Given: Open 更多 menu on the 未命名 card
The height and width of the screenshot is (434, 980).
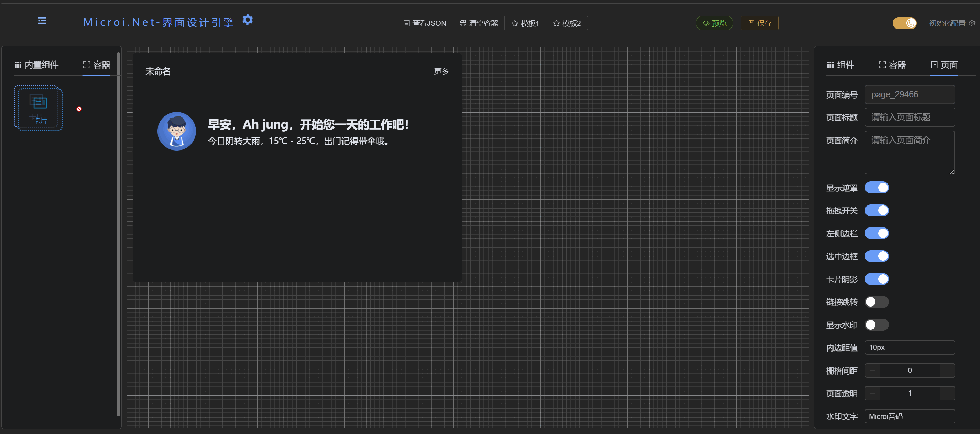Looking at the screenshot, I should point(440,71).
